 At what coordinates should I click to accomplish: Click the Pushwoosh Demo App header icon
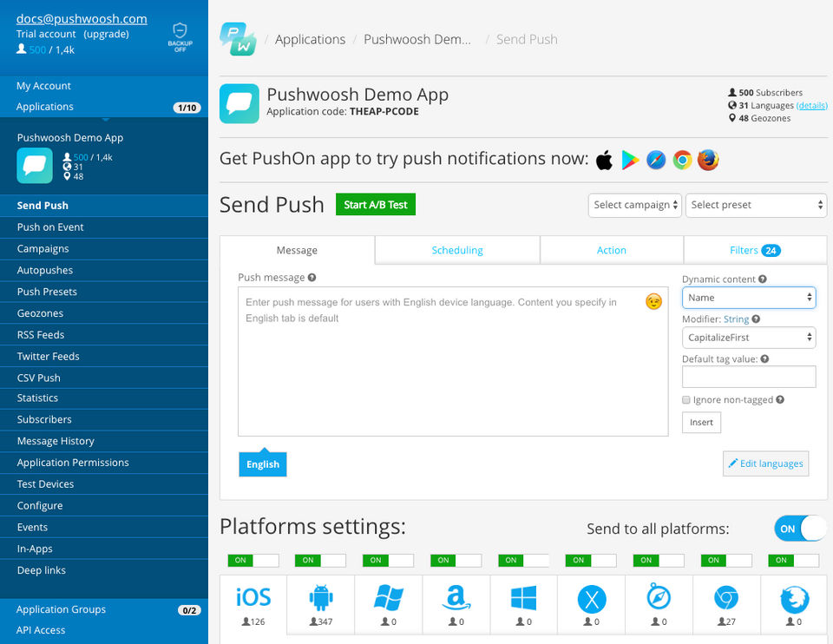[239, 103]
